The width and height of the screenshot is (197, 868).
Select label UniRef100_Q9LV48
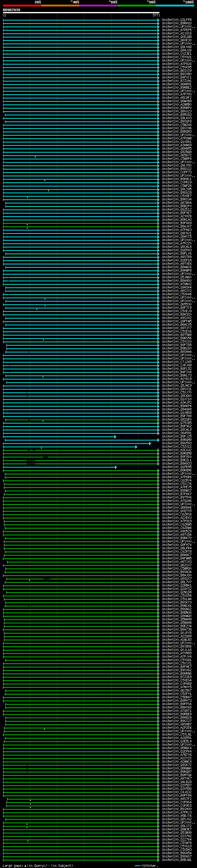(177, 47)
